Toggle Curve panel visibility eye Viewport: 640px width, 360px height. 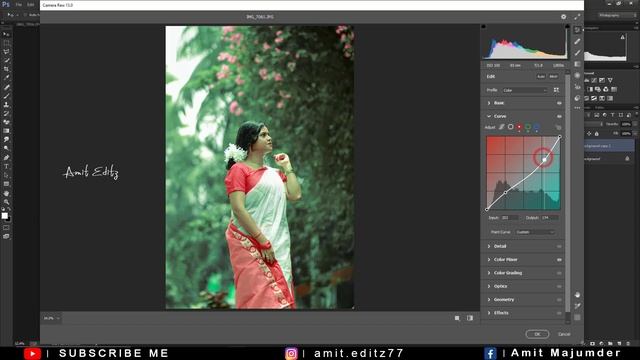pyautogui.click(x=559, y=116)
